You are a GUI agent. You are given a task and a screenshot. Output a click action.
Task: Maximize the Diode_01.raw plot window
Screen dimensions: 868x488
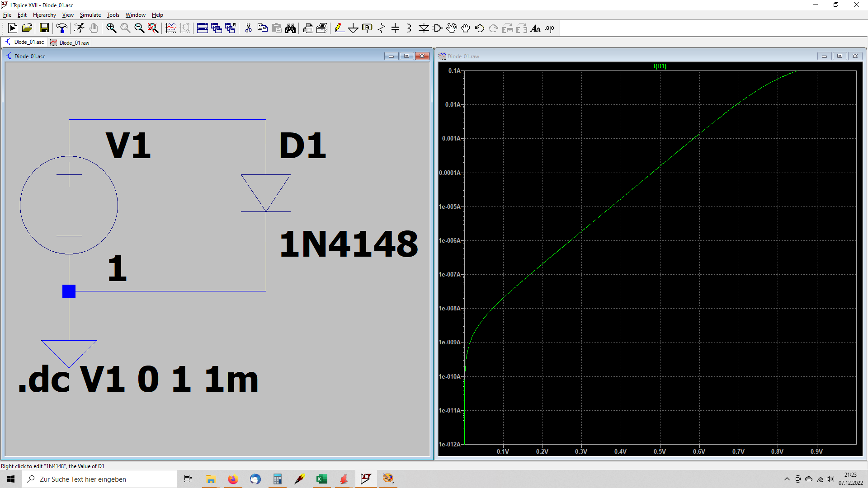click(x=840, y=56)
